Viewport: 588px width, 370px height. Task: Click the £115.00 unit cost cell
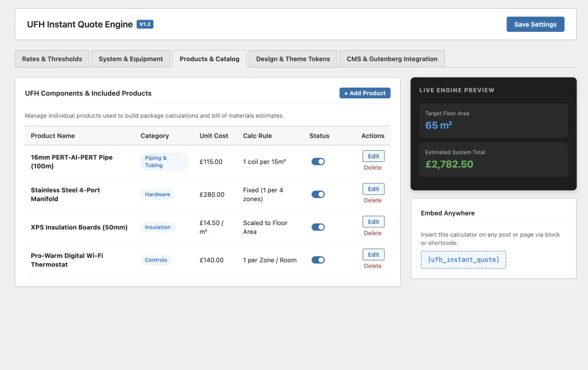pyautogui.click(x=211, y=162)
